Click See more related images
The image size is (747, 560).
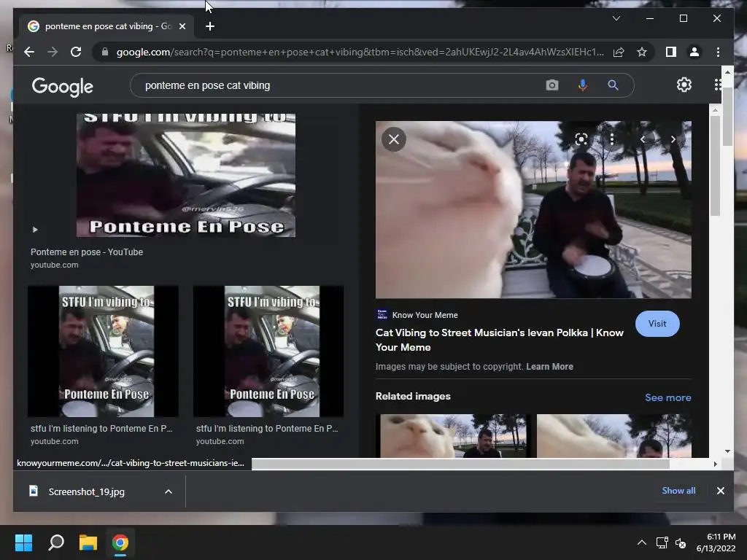(668, 397)
